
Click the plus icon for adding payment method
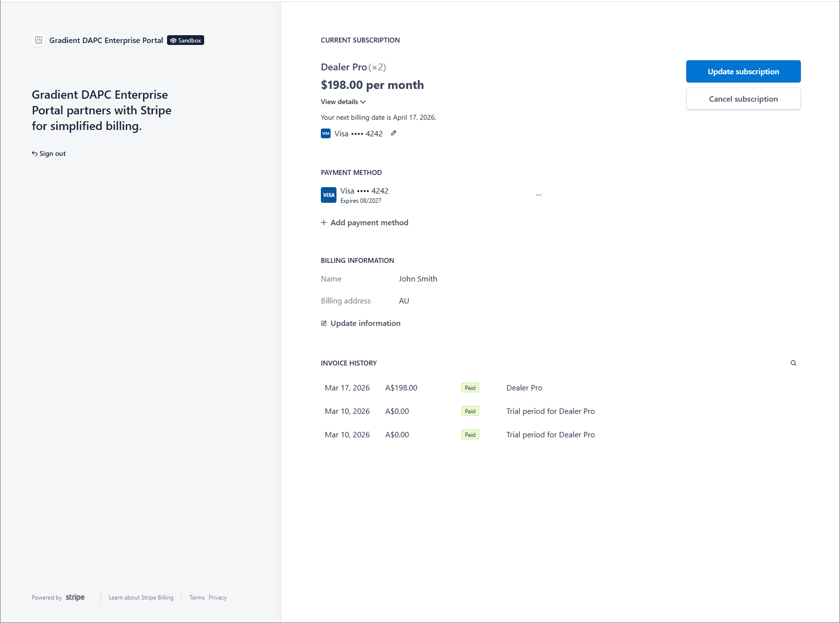point(324,222)
